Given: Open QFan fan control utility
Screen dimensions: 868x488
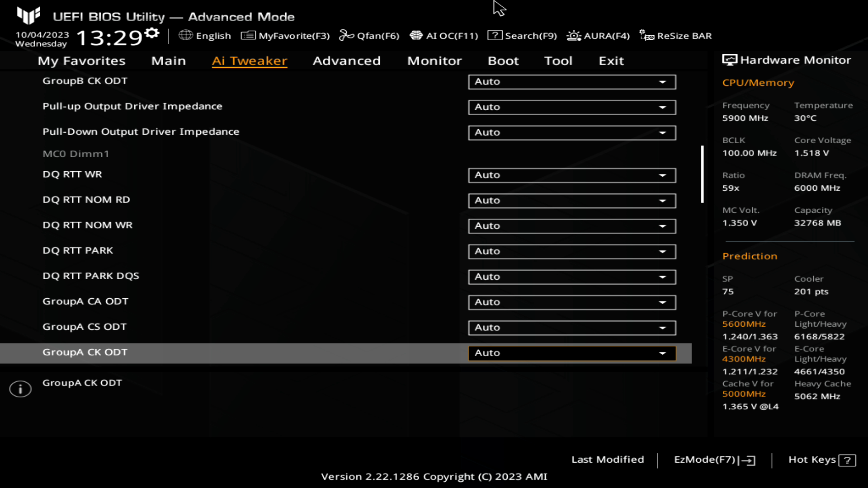Looking at the screenshot, I should [x=369, y=35].
